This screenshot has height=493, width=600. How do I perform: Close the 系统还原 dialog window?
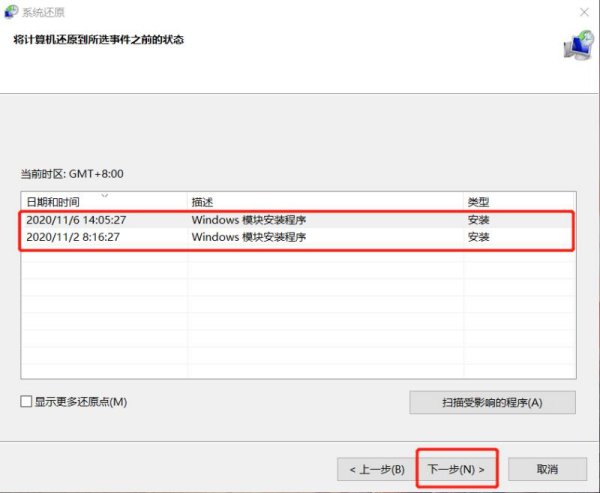(582, 12)
